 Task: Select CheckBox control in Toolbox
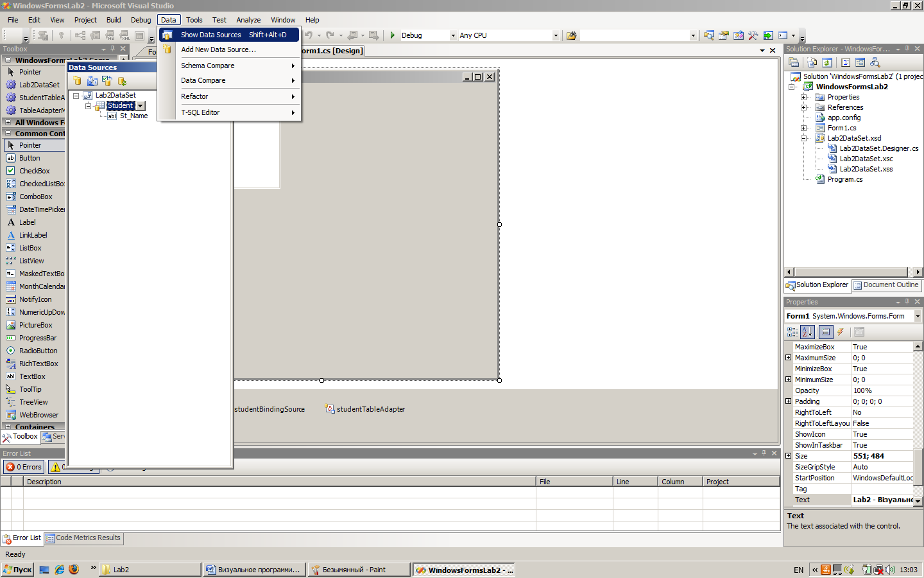pyautogui.click(x=35, y=171)
